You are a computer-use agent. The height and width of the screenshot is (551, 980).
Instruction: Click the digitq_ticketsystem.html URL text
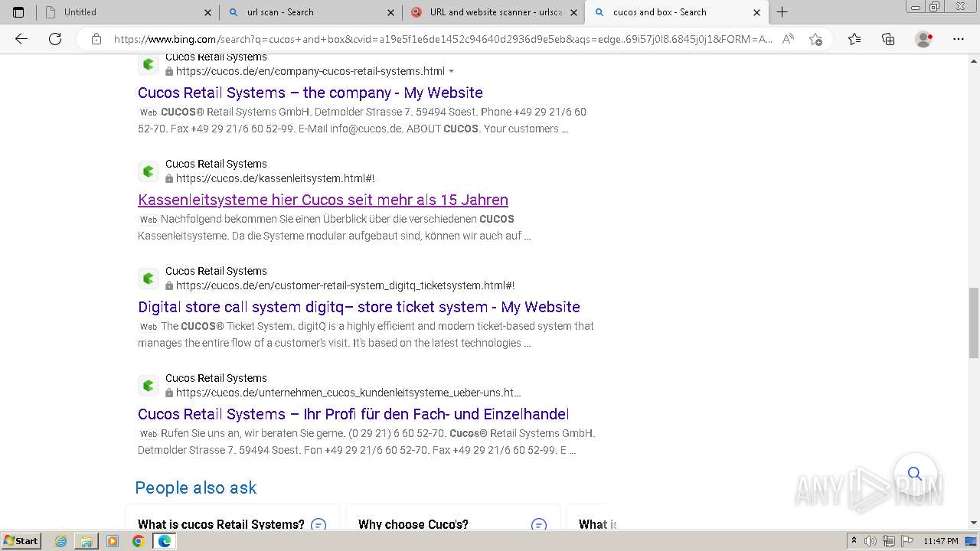click(x=345, y=285)
